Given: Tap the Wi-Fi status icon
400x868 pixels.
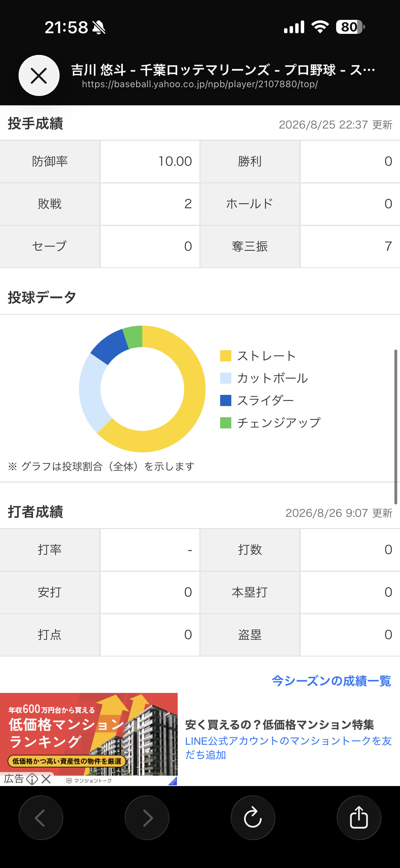Looking at the screenshot, I should 320,27.
